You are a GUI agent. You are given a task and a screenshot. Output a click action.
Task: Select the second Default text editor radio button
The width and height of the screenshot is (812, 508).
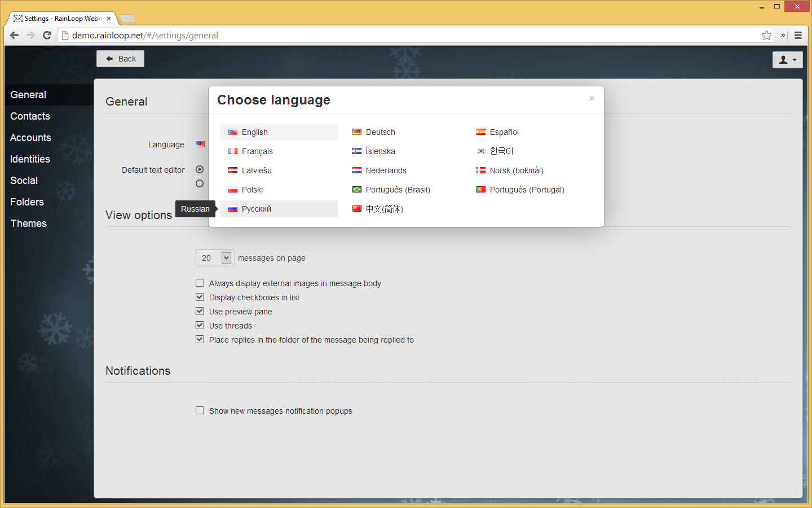pyautogui.click(x=200, y=183)
